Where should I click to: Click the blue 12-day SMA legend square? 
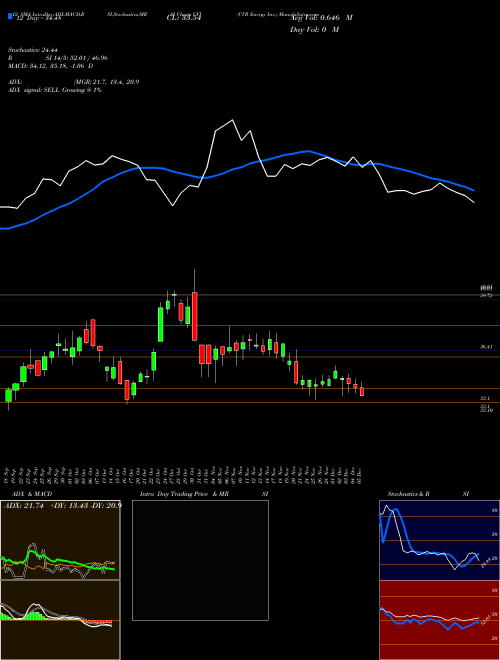pos(10,16)
